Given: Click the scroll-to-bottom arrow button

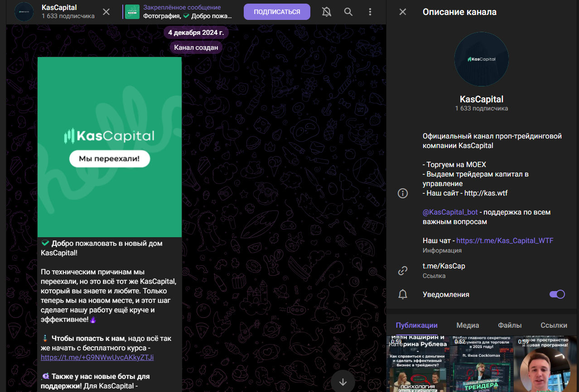Looking at the screenshot, I should point(343,381).
